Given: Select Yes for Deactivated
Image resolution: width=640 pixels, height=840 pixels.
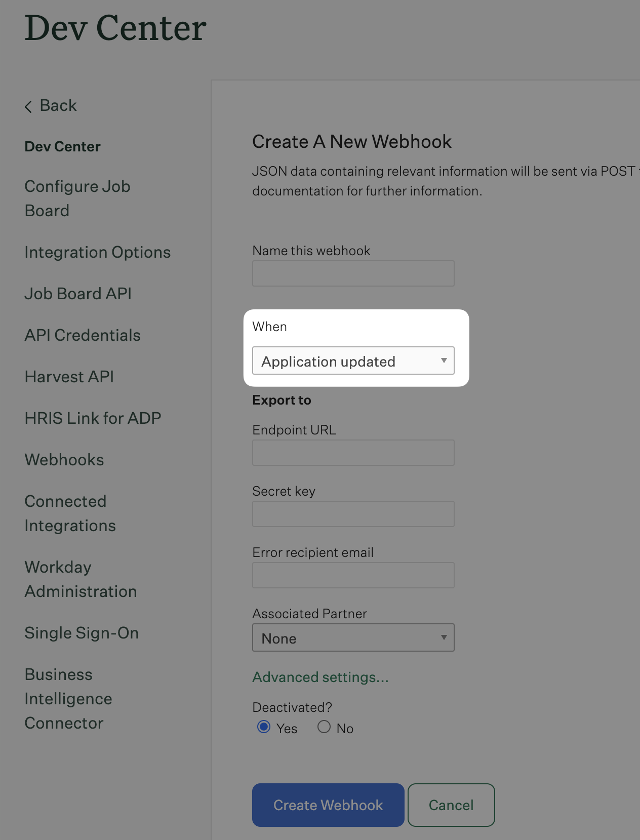Looking at the screenshot, I should coord(264,727).
